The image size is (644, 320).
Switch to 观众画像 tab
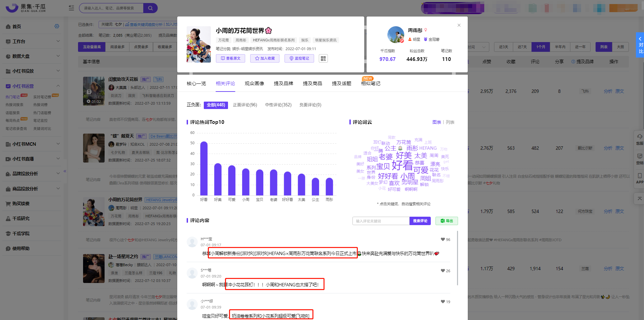pyautogui.click(x=254, y=83)
